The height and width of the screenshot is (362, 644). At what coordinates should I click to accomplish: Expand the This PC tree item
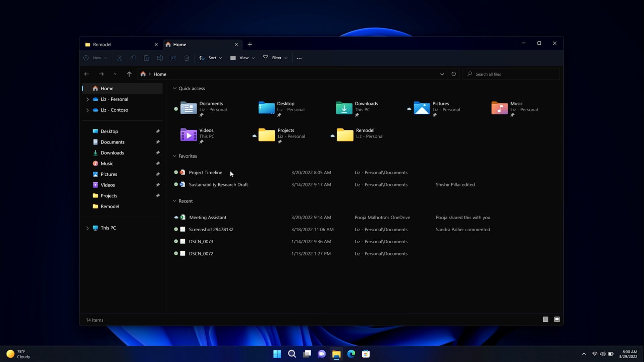tap(87, 228)
